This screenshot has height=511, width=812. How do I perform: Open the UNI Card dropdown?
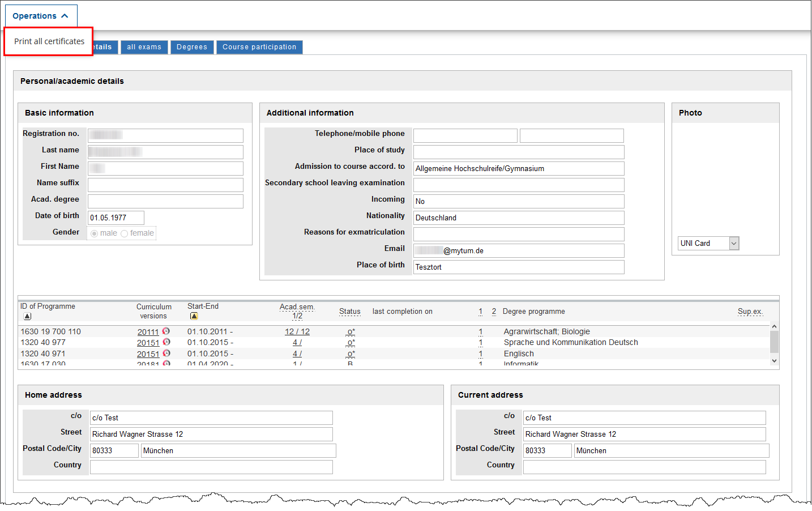coord(734,243)
